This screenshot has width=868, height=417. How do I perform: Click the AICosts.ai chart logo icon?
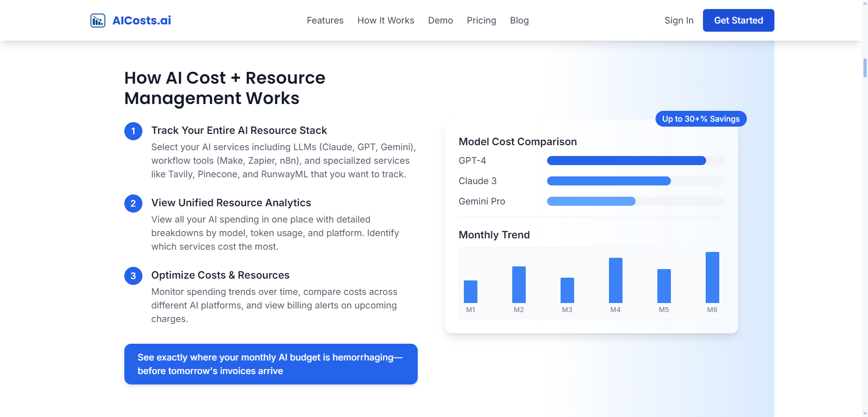[98, 20]
